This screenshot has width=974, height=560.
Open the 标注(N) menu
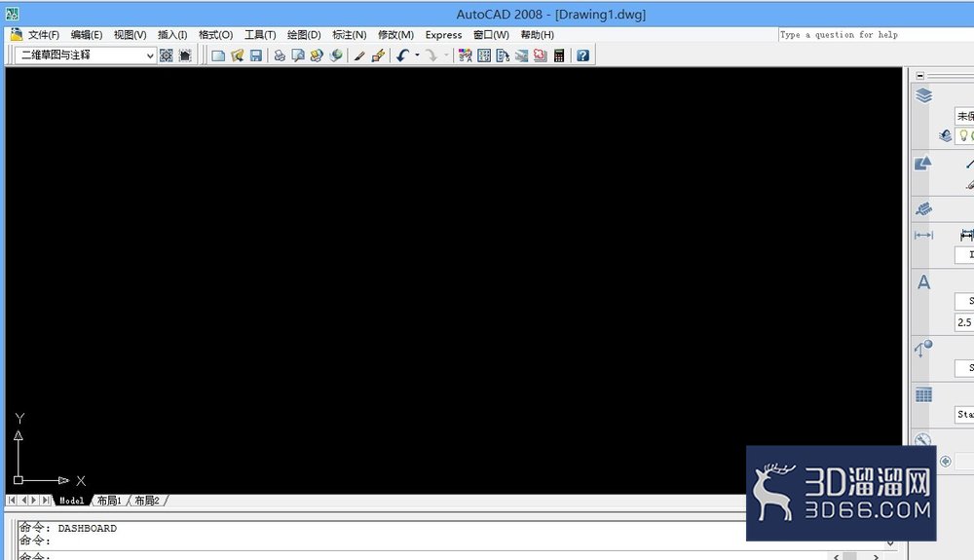tap(349, 35)
